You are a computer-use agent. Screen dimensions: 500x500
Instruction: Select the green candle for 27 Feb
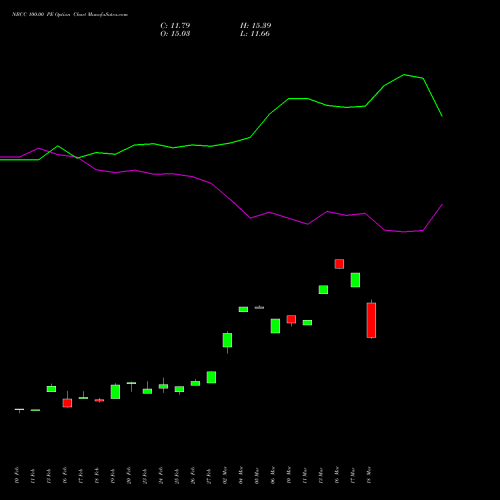coord(211,377)
